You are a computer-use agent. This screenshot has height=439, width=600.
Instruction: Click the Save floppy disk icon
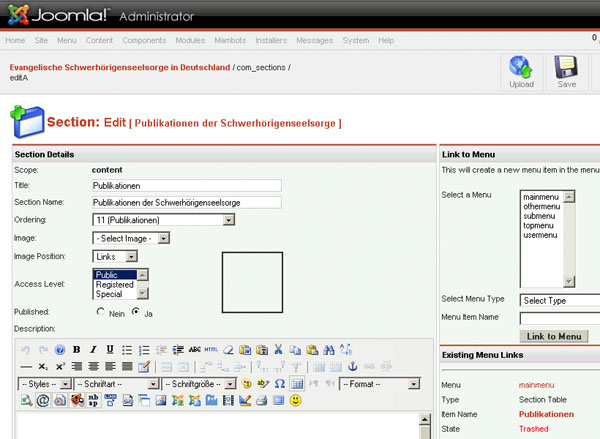click(567, 70)
